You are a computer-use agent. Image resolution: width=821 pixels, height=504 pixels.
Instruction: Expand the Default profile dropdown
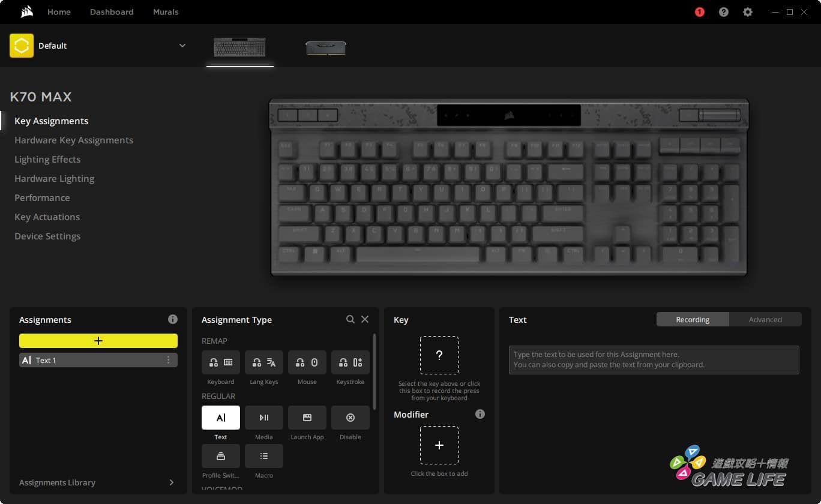[x=182, y=46]
